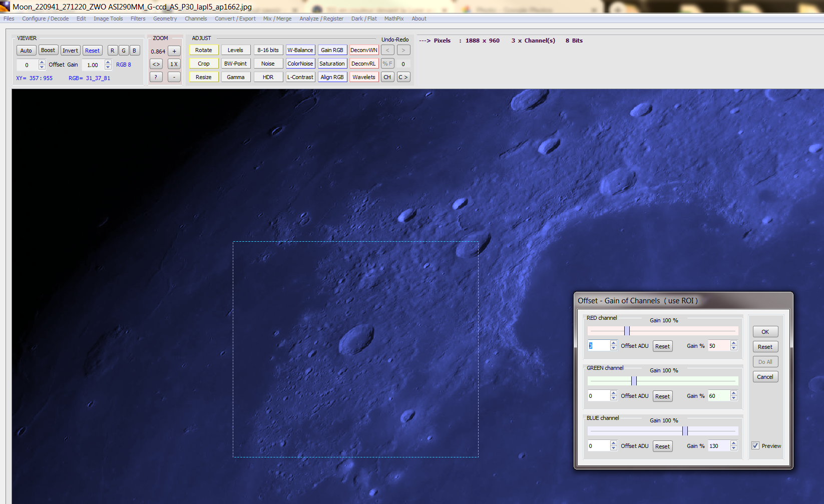This screenshot has height=504, width=824.
Task: Zoom in with the plus button
Action: (174, 51)
